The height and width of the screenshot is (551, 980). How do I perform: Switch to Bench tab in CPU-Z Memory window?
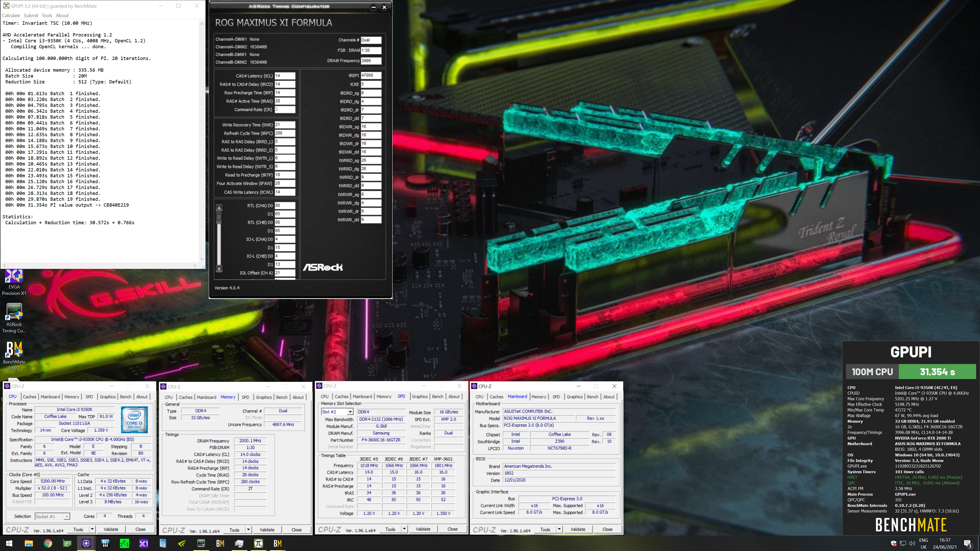click(x=282, y=397)
